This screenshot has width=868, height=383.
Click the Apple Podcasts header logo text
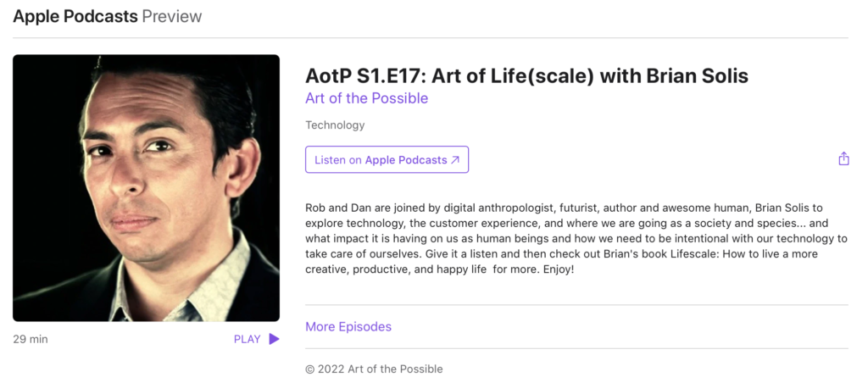click(75, 17)
